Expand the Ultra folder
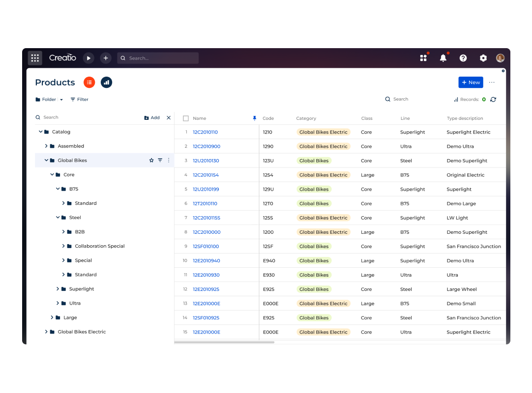The image size is (532, 393). pyautogui.click(x=58, y=303)
